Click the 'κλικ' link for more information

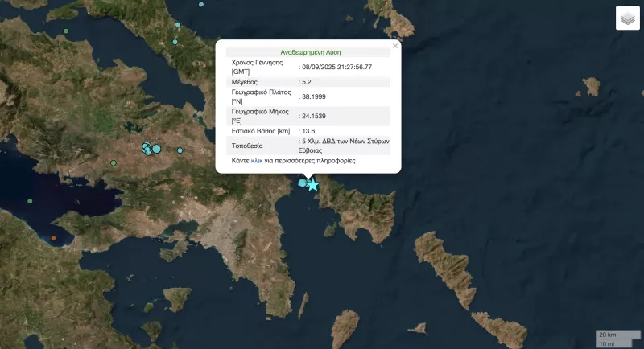click(257, 161)
